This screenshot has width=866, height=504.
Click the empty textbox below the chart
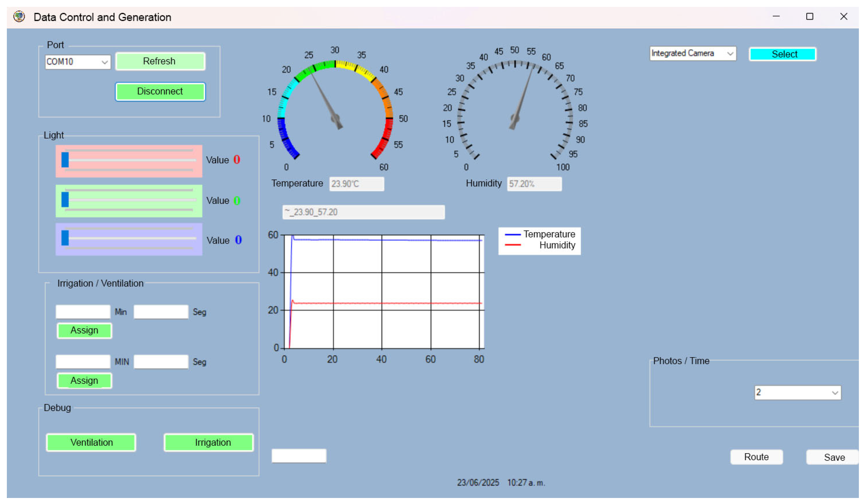click(x=299, y=456)
